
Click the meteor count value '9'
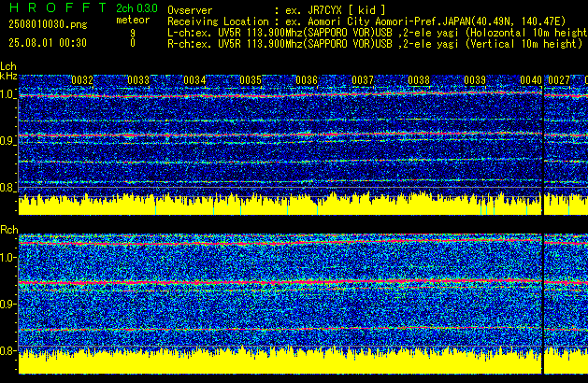(133, 33)
